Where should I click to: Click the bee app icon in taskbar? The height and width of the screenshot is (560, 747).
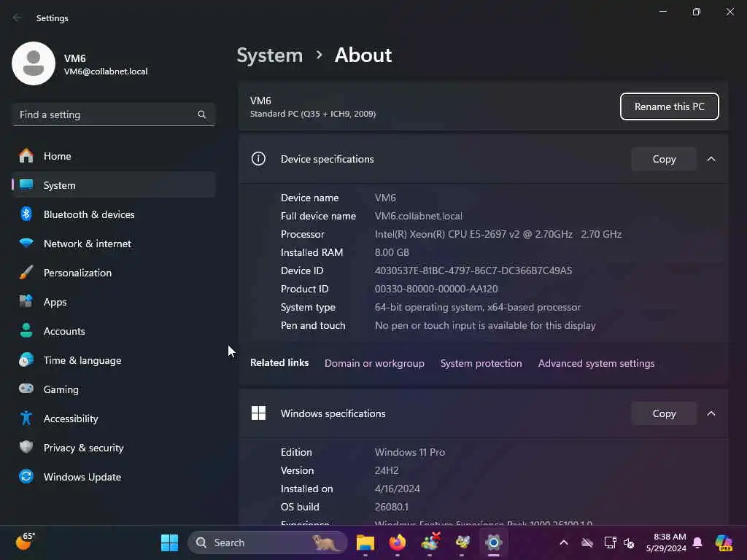click(462, 542)
